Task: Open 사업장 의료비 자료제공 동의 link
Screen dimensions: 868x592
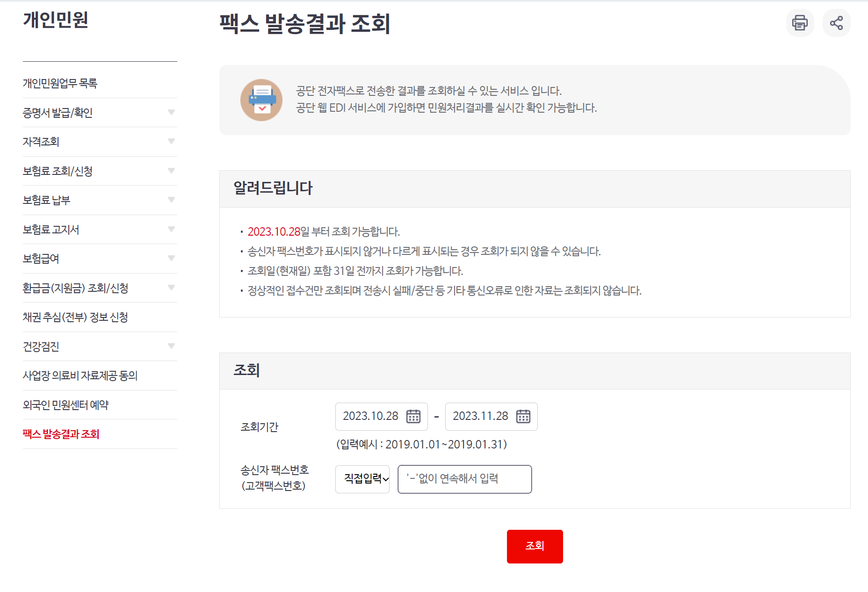Action: [80, 375]
